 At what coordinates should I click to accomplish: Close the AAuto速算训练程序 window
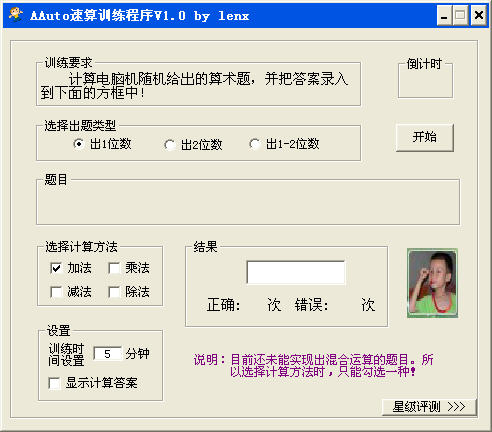click(479, 15)
